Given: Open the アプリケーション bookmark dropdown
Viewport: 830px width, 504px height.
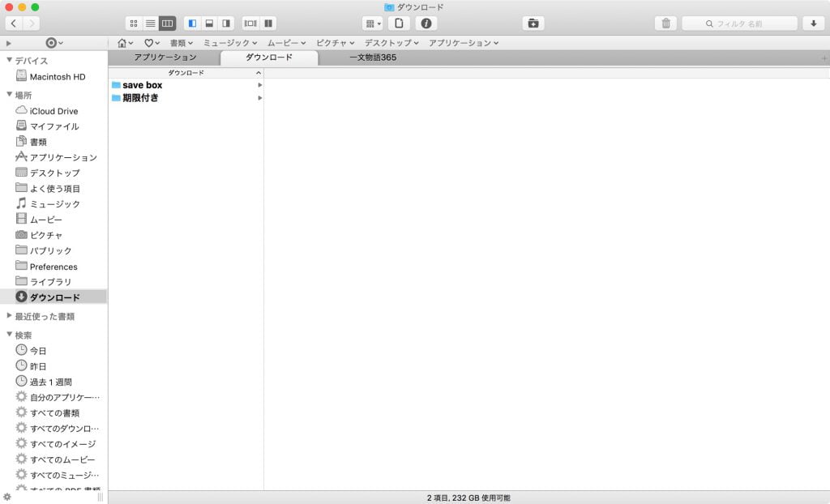Looking at the screenshot, I should tap(464, 43).
